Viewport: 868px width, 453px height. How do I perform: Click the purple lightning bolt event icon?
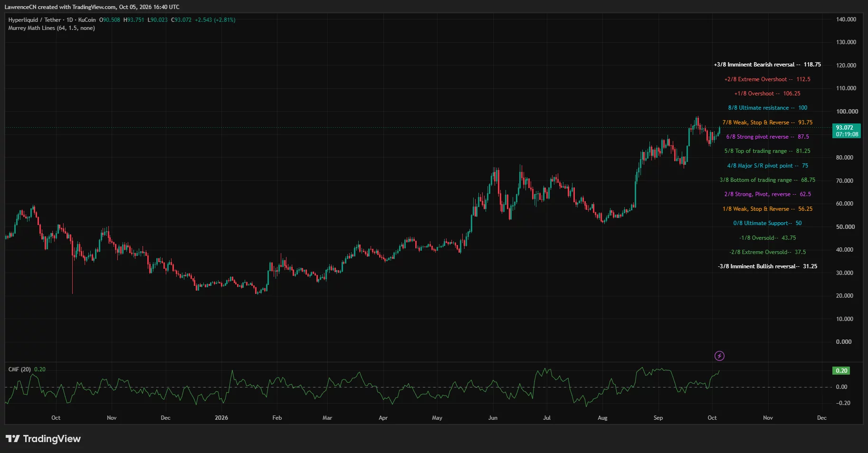(x=719, y=356)
